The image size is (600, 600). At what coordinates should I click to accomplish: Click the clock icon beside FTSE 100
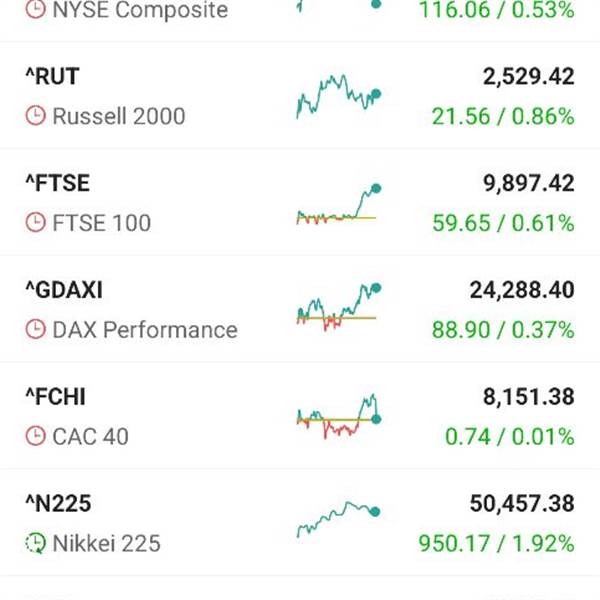coord(35,223)
